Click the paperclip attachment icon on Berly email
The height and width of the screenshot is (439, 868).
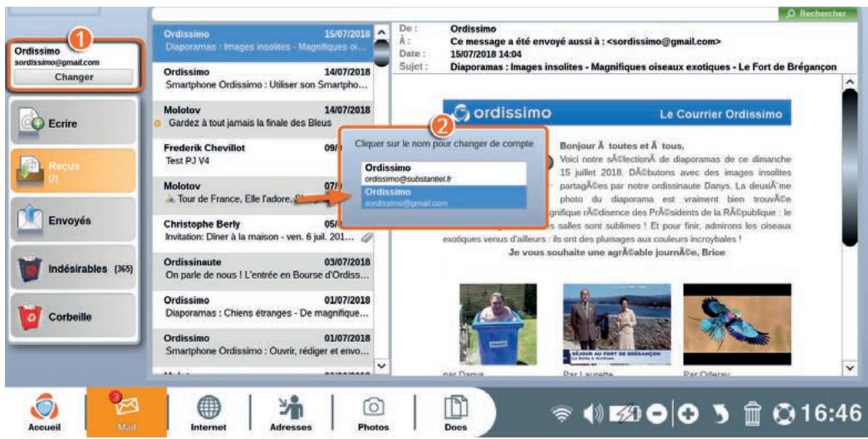point(366,237)
